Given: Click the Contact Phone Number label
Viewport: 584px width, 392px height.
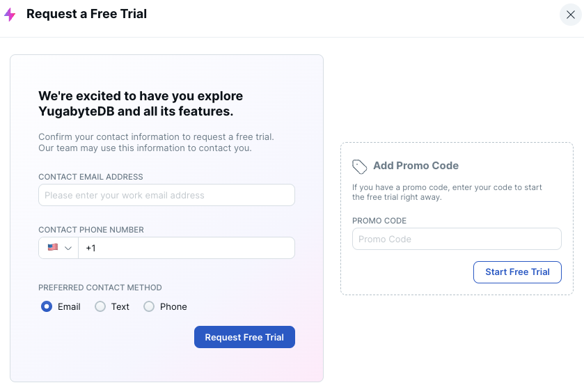Looking at the screenshot, I should pos(91,230).
